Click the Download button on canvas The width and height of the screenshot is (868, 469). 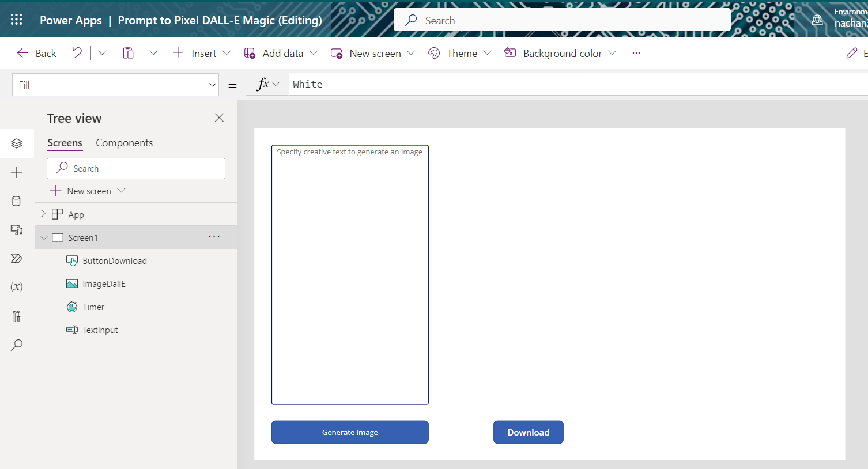tap(528, 432)
